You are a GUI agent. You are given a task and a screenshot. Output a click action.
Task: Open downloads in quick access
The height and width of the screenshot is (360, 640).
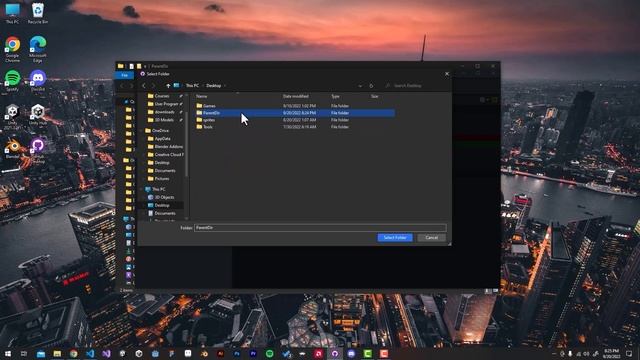pyautogui.click(x=163, y=112)
